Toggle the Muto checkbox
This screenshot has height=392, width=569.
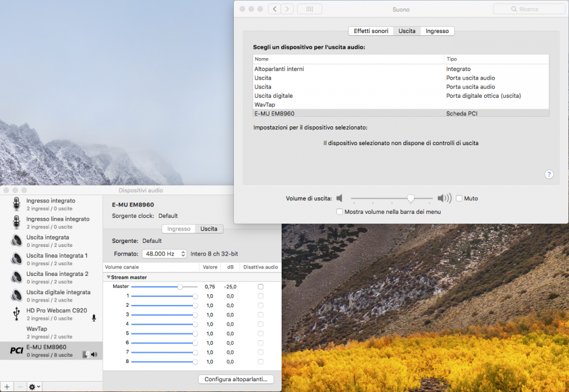459,198
